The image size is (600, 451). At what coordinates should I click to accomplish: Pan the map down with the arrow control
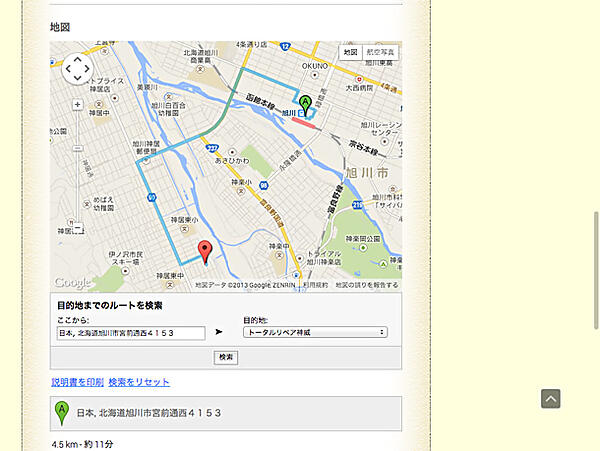[x=78, y=78]
